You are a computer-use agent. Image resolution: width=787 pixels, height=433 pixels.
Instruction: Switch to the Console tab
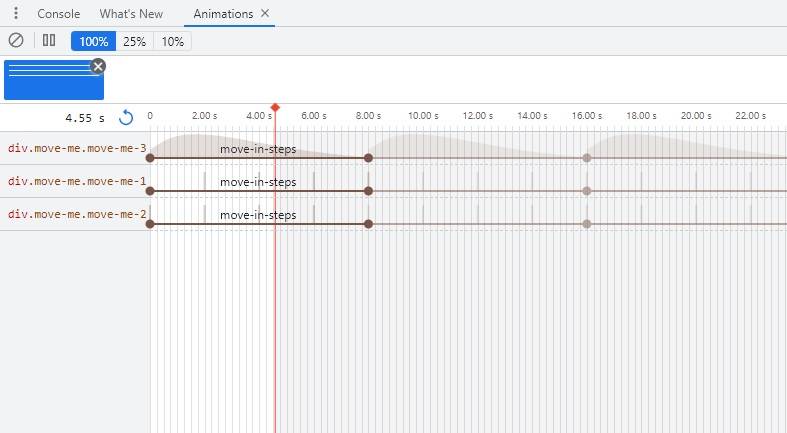(x=59, y=14)
